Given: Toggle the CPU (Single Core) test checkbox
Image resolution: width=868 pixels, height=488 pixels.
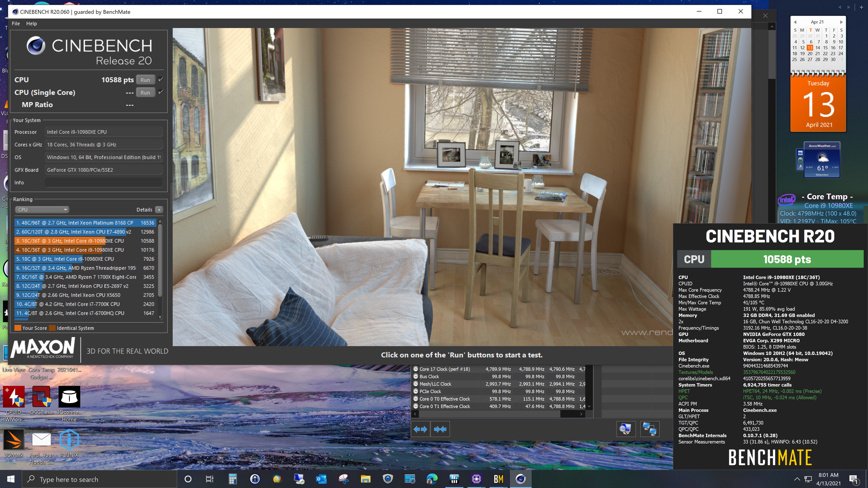Looking at the screenshot, I should coord(161,92).
